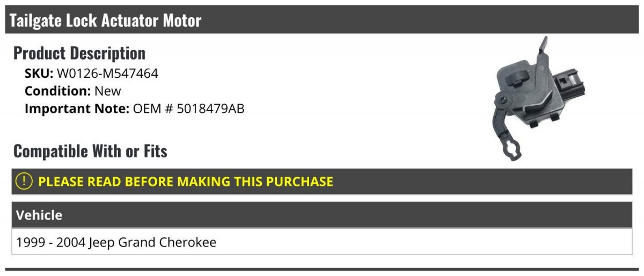The width and height of the screenshot is (644, 276).
Task: Select the 1999 - 2004 Jeep Grand Cherokee row
Action: (322, 242)
